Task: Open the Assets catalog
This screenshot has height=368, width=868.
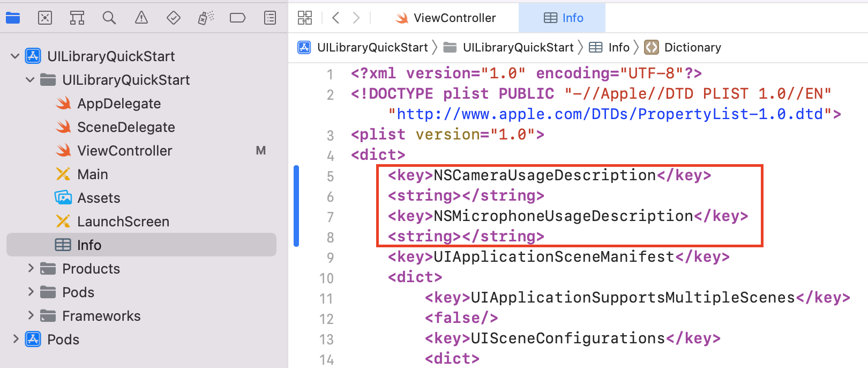Action: pyautogui.click(x=99, y=197)
